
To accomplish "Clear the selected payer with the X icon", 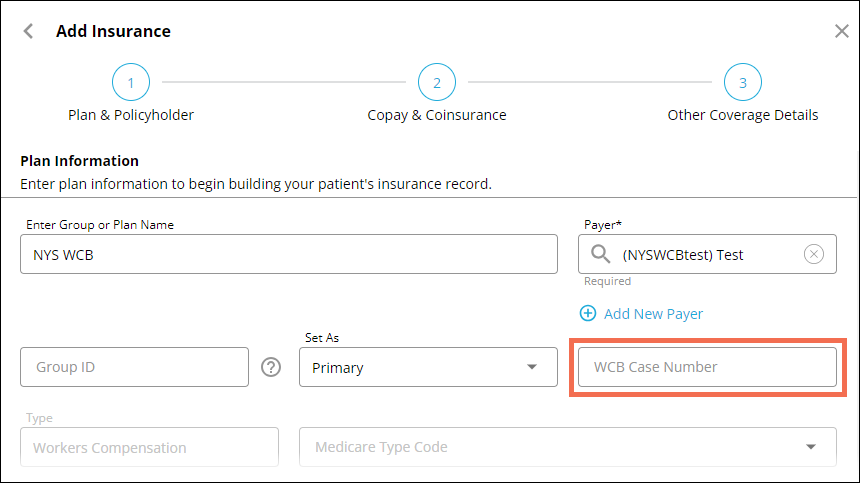I will click(x=814, y=254).
